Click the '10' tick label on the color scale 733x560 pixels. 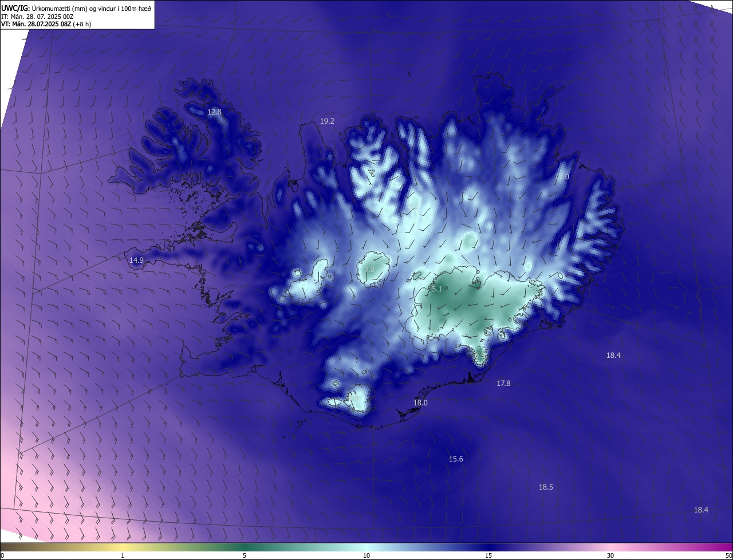(366, 555)
